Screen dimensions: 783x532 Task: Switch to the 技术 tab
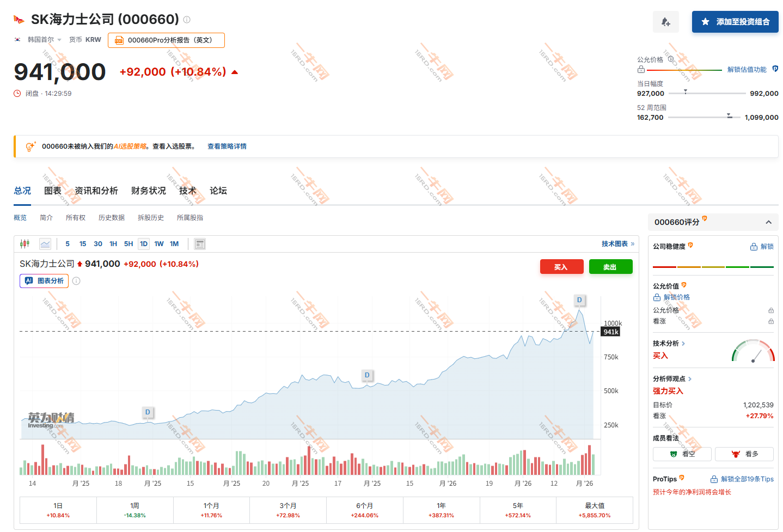point(188,191)
